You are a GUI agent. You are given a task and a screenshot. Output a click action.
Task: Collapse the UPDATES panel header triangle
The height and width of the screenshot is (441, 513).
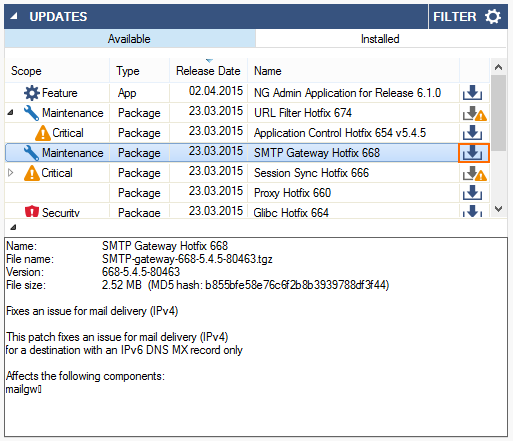pyautogui.click(x=14, y=16)
